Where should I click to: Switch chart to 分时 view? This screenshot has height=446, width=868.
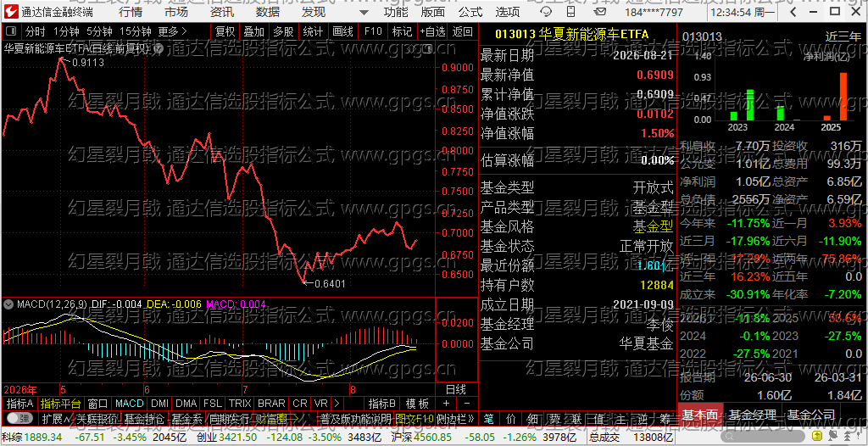36,31
